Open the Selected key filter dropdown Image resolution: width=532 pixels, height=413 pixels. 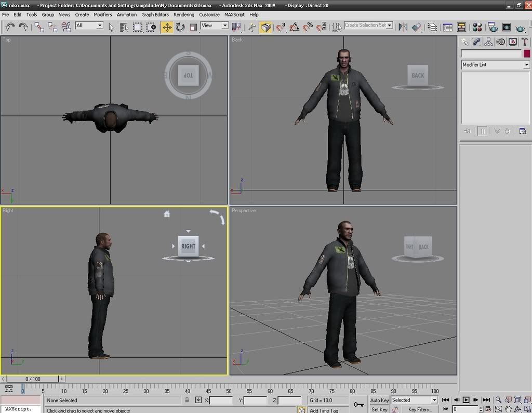coord(414,400)
